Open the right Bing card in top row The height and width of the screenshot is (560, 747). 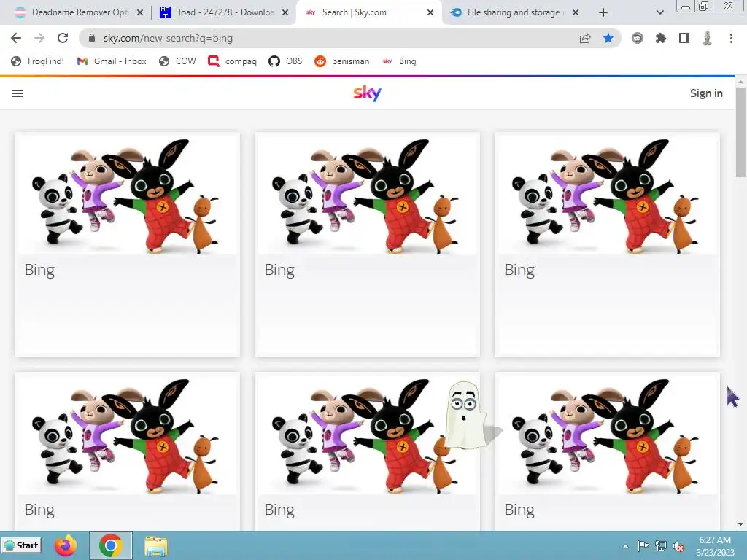608,245
